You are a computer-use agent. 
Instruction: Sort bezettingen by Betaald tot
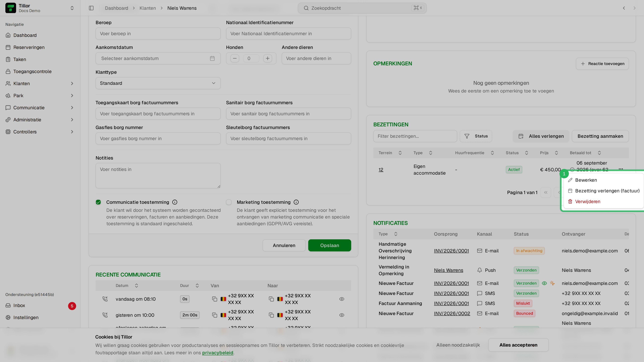point(585,153)
